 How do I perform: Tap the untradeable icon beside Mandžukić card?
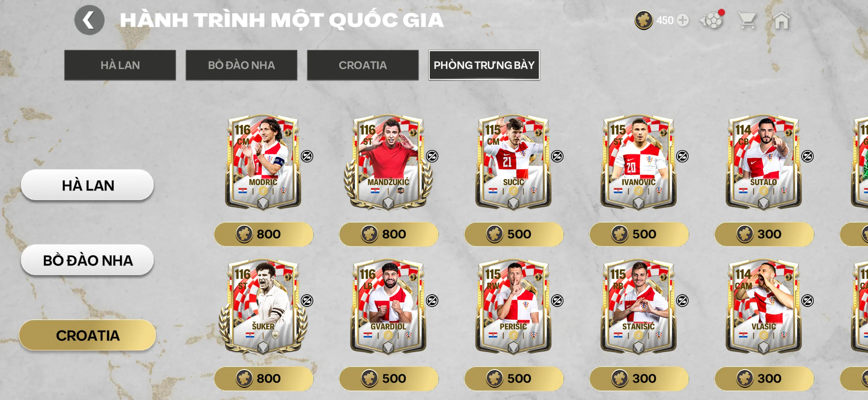pyautogui.click(x=432, y=156)
